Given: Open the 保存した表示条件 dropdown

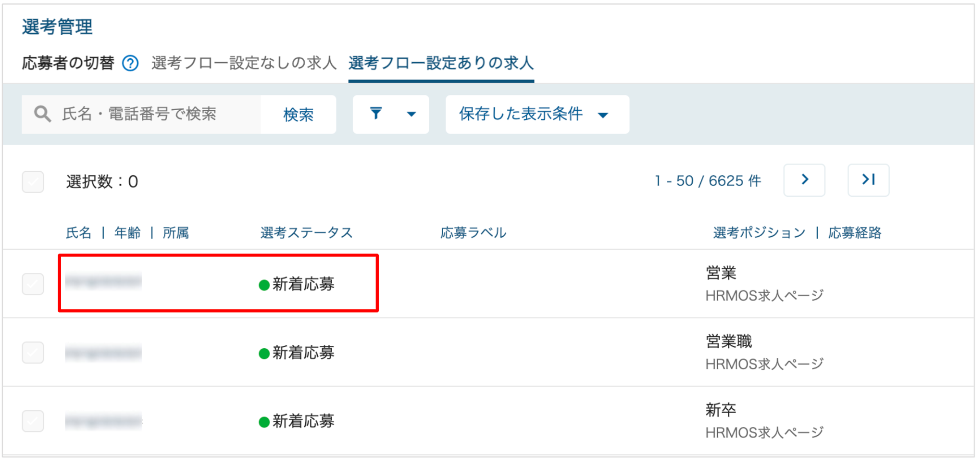Looking at the screenshot, I should coord(537,114).
